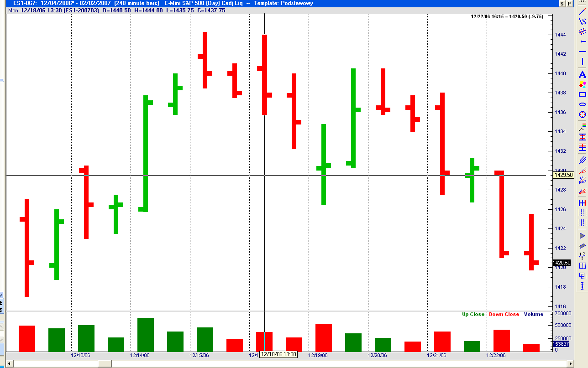Select the regression channel tool
This screenshot has width=588, height=368.
[582, 31]
